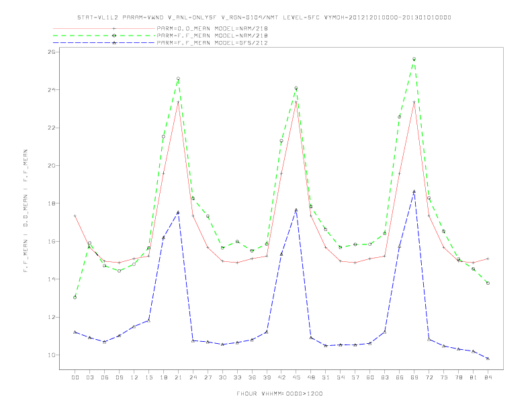Click x-axis tick label 33
This screenshot has width=532, height=411.
click(237, 377)
